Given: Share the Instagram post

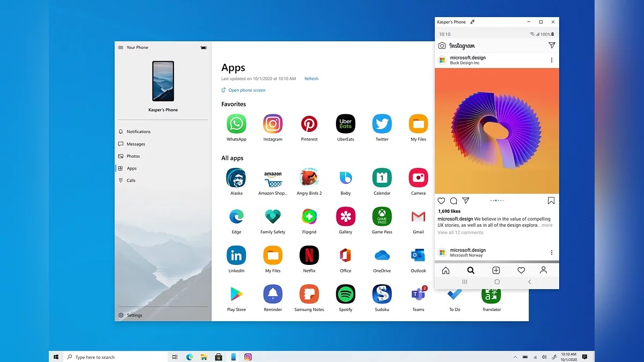Looking at the screenshot, I should pyautogui.click(x=466, y=201).
